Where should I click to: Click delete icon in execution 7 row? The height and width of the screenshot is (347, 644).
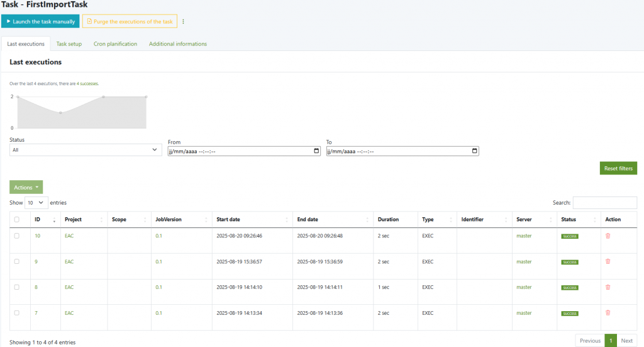608,313
